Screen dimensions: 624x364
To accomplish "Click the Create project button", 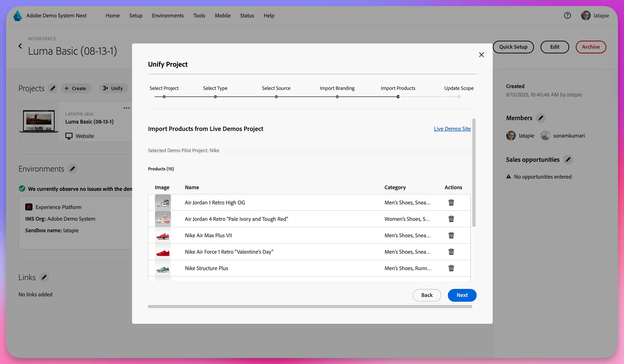I will point(76,88).
